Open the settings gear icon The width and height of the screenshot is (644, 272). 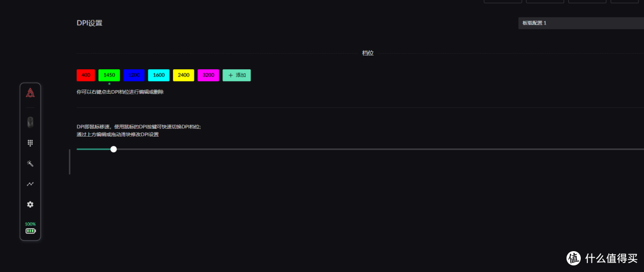click(30, 204)
